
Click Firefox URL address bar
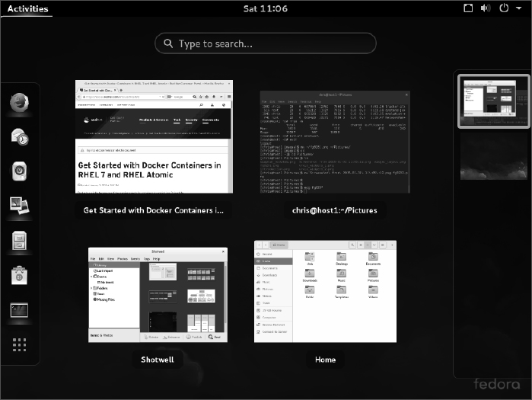click(123, 97)
